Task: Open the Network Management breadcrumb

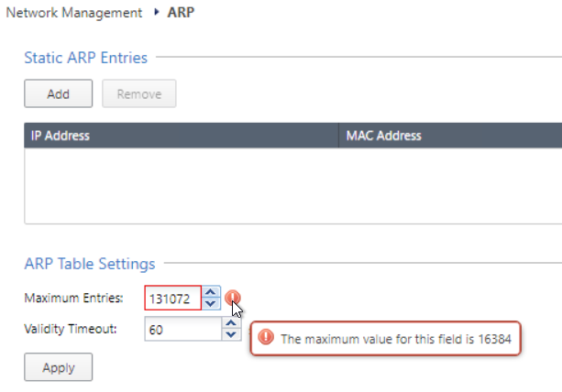Action: (x=74, y=13)
